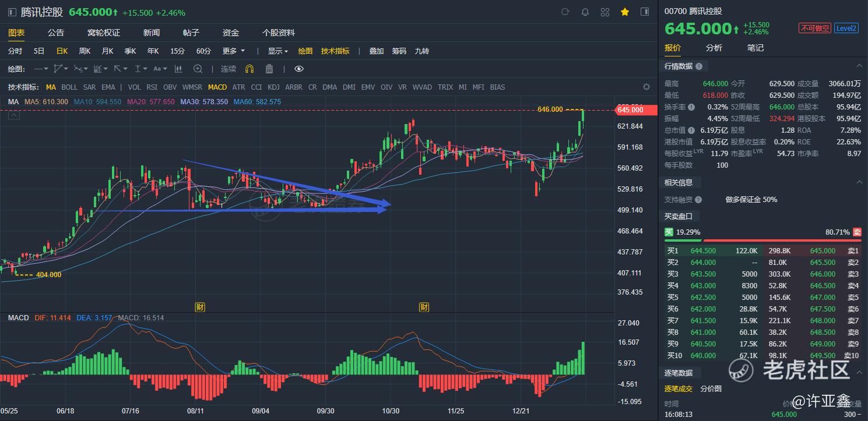Select 分时 intraday timeframe
Screen dimensions: 868x421
(x=15, y=51)
